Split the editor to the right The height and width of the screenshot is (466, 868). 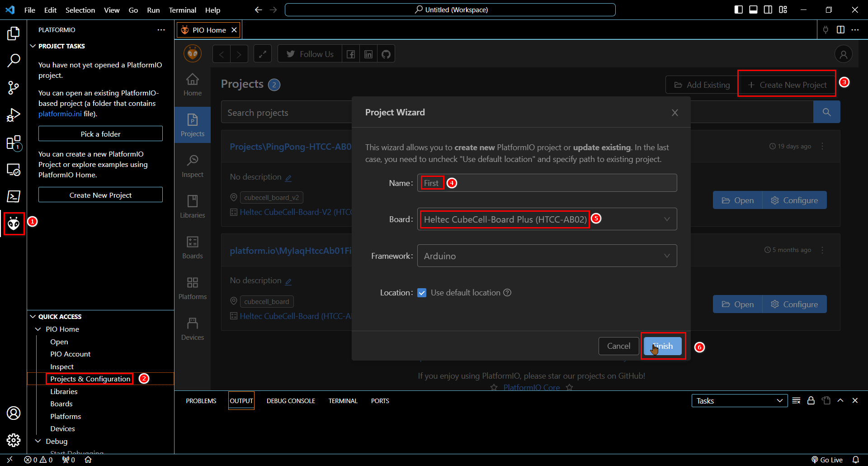click(840, 30)
